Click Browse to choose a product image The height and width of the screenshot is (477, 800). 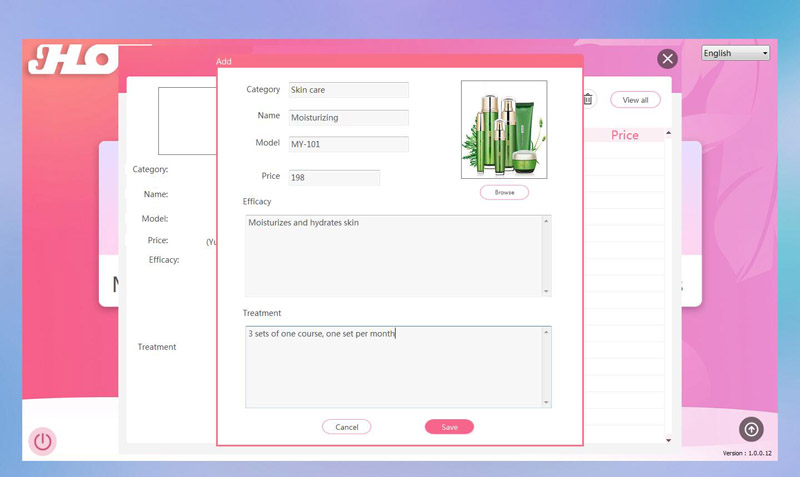click(504, 192)
